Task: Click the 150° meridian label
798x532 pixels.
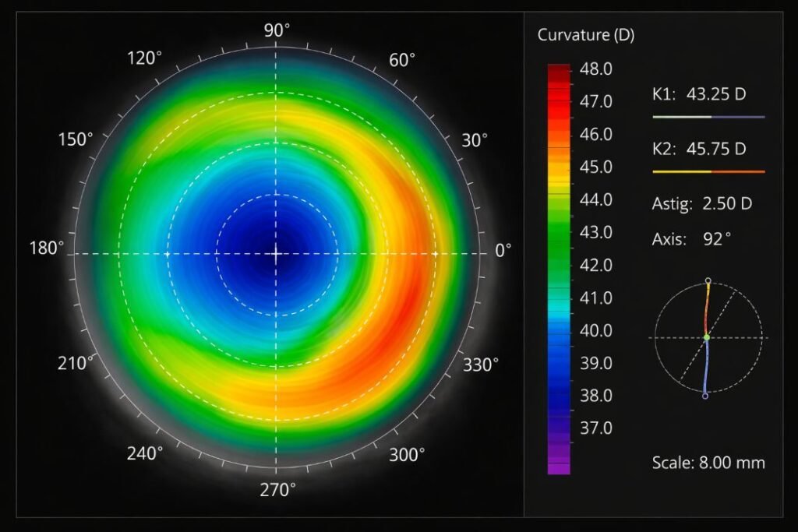Action: tap(76, 139)
